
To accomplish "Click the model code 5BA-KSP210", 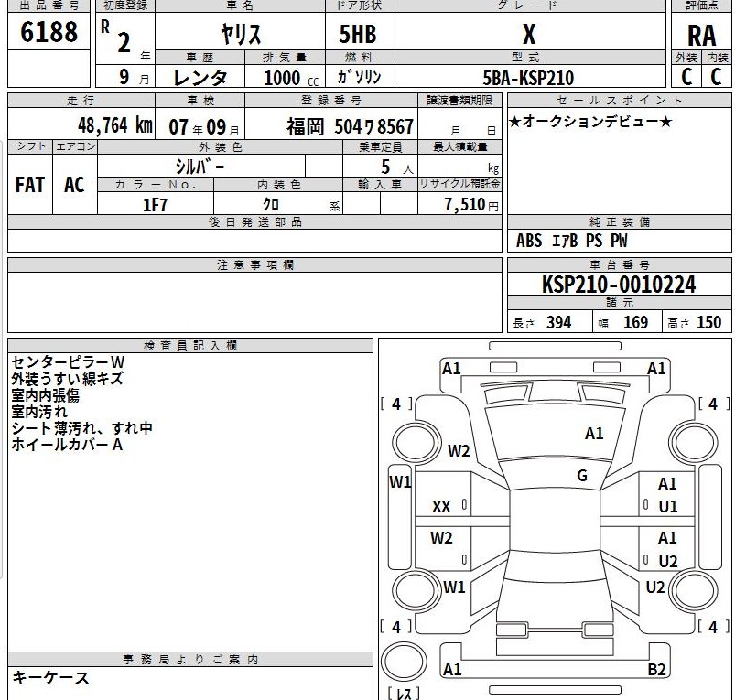I will click(x=528, y=78).
